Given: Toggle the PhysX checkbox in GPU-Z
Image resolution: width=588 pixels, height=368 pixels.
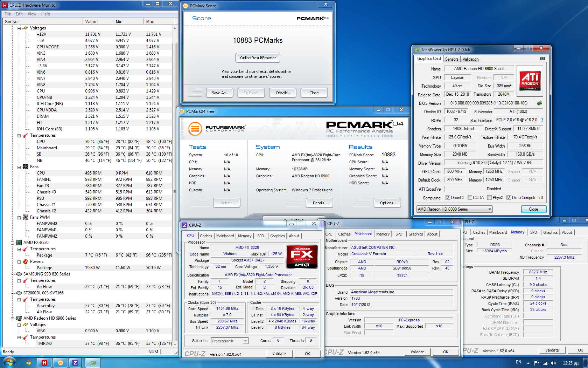Looking at the screenshot, I should tap(489, 198).
